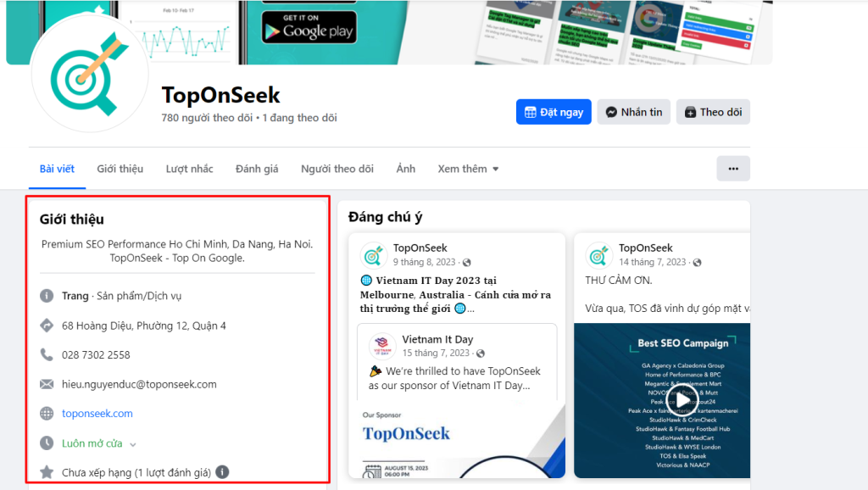Expand the Luôn mở cửa hours chevron
This screenshot has width=868, height=490.
[133, 444]
